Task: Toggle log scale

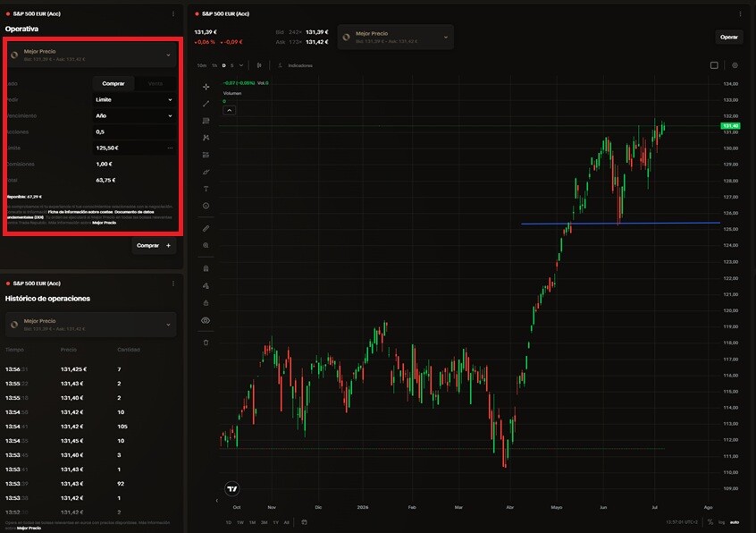Action: coord(722,522)
